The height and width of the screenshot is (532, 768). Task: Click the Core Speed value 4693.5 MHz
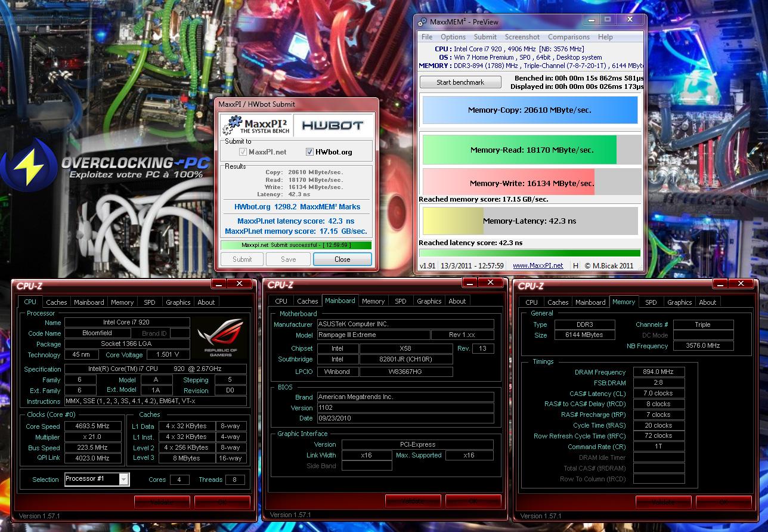pos(92,426)
